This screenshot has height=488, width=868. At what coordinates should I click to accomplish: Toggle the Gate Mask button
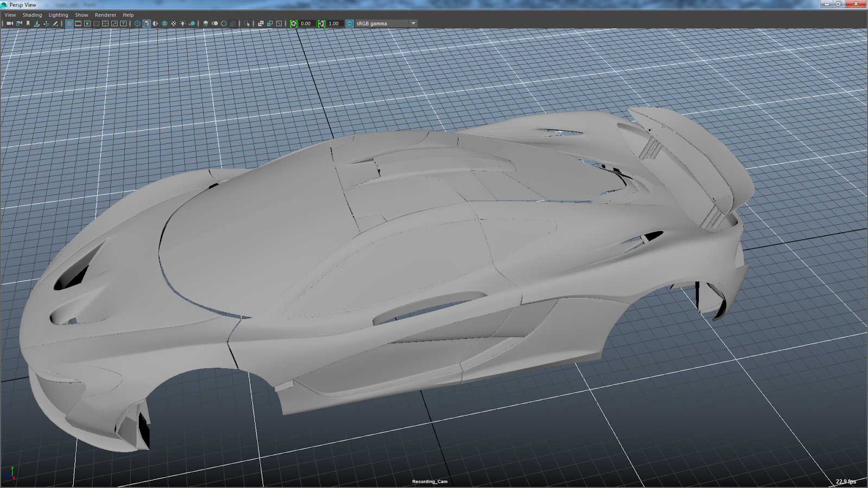point(97,24)
